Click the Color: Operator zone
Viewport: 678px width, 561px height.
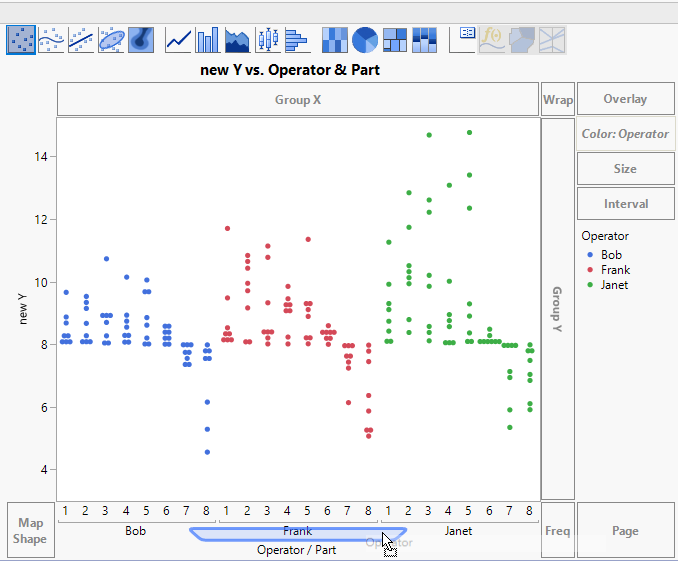[625, 134]
